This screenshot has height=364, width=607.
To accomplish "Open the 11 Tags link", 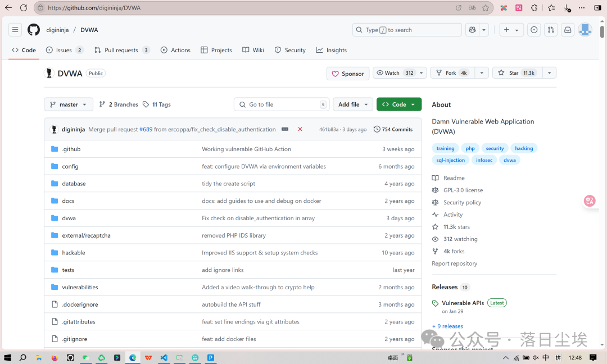I will point(157,104).
